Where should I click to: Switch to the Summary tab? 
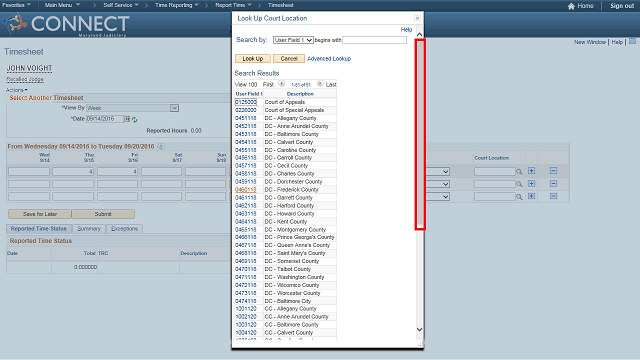(89, 229)
